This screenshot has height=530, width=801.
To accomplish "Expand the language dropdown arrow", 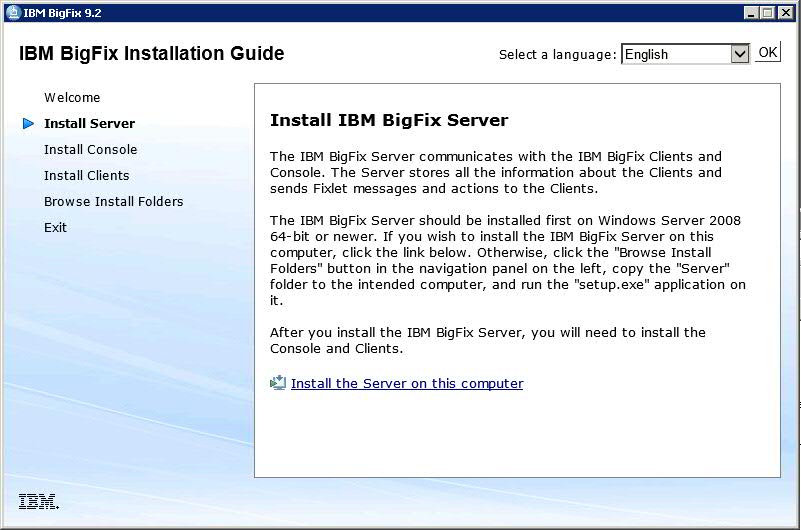I will 740,54.
